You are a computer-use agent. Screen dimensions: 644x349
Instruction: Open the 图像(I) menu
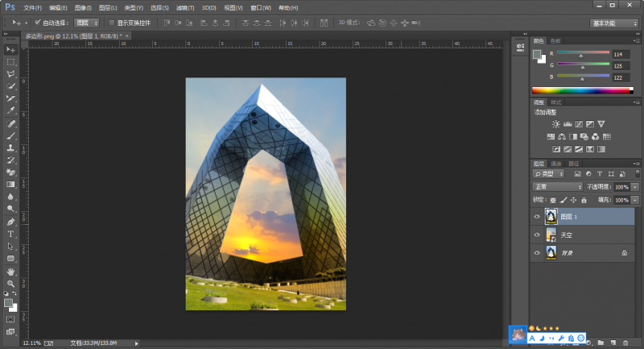pos(83,6)
